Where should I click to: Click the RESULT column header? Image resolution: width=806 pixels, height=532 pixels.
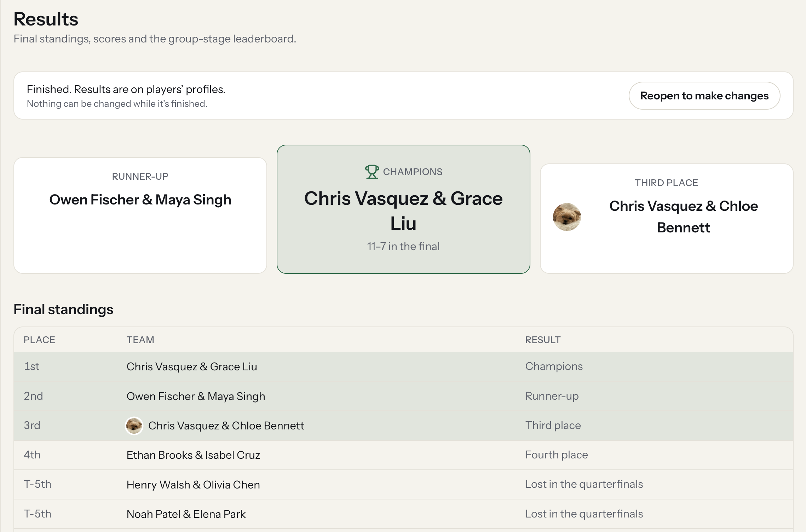tap(543, 340)
